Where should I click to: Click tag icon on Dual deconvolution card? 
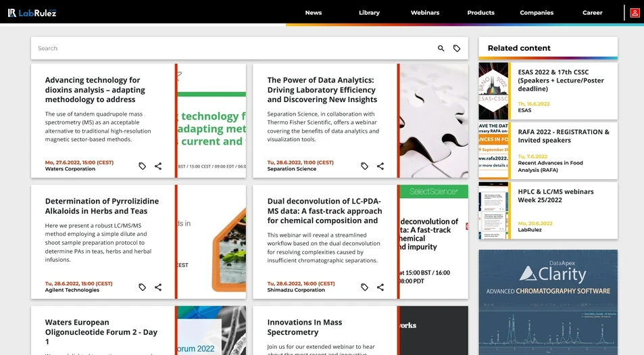pyautogui.click(x=364, y=287)
